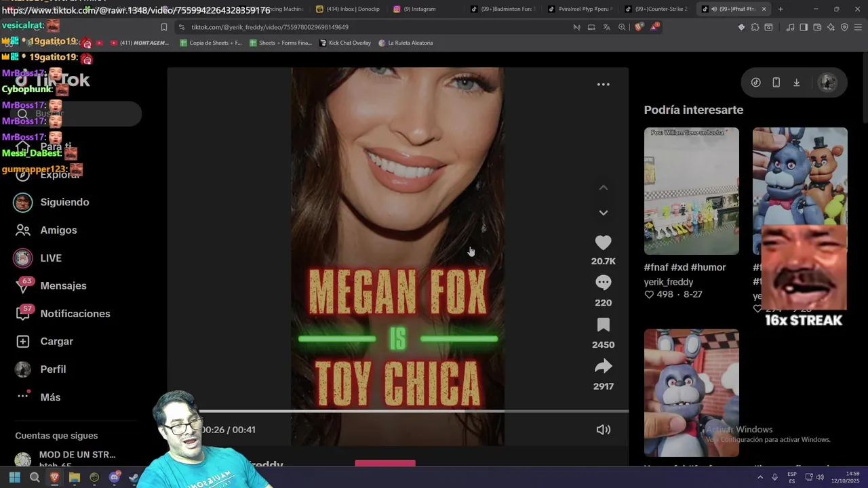
Task: Open LIVE in TikTok sidebar
Action: pyautogui.click(x=38, y=258)
